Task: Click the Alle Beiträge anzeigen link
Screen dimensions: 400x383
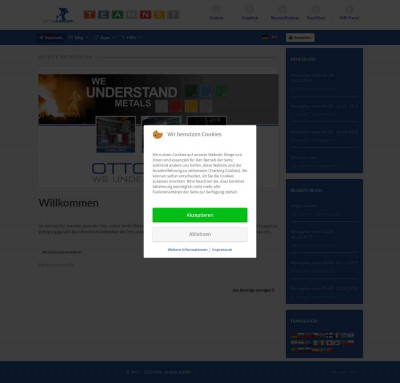Action: tap(253, 290)
